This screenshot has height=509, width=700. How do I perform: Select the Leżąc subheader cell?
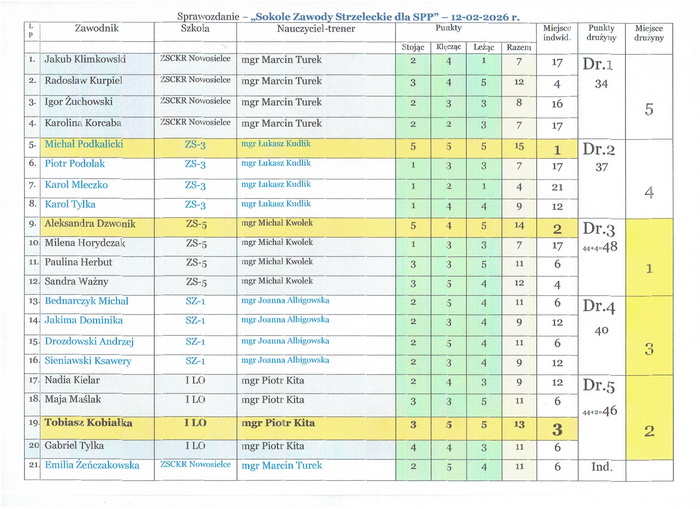[x=484, y=47]
